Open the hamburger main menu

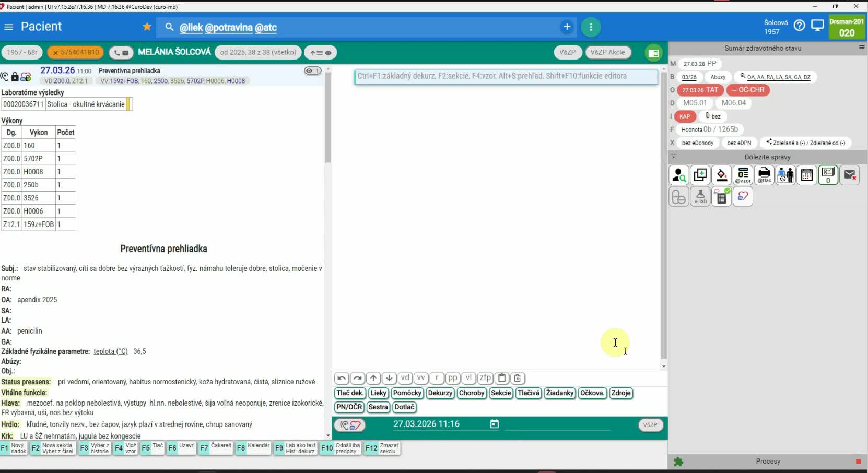(8, 27)
